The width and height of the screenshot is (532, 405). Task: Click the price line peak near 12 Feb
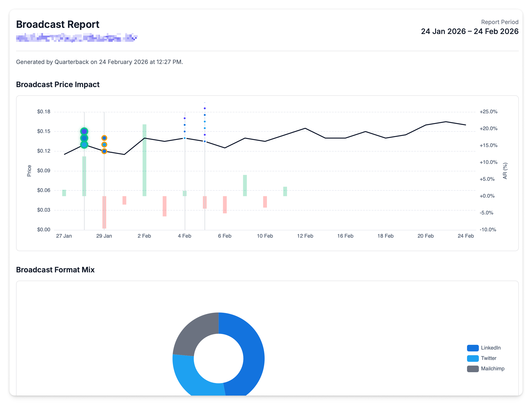(305, 128)
